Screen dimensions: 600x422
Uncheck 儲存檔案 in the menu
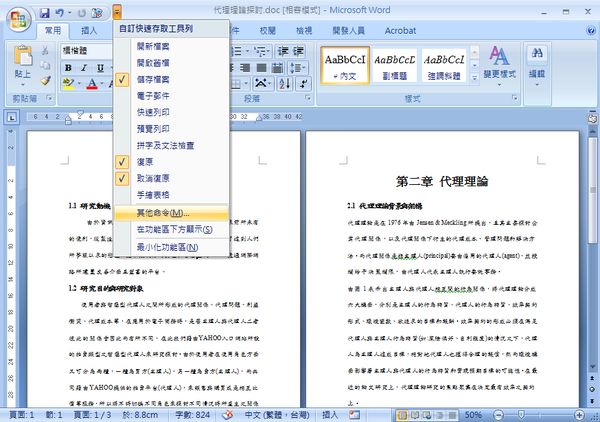171,79
